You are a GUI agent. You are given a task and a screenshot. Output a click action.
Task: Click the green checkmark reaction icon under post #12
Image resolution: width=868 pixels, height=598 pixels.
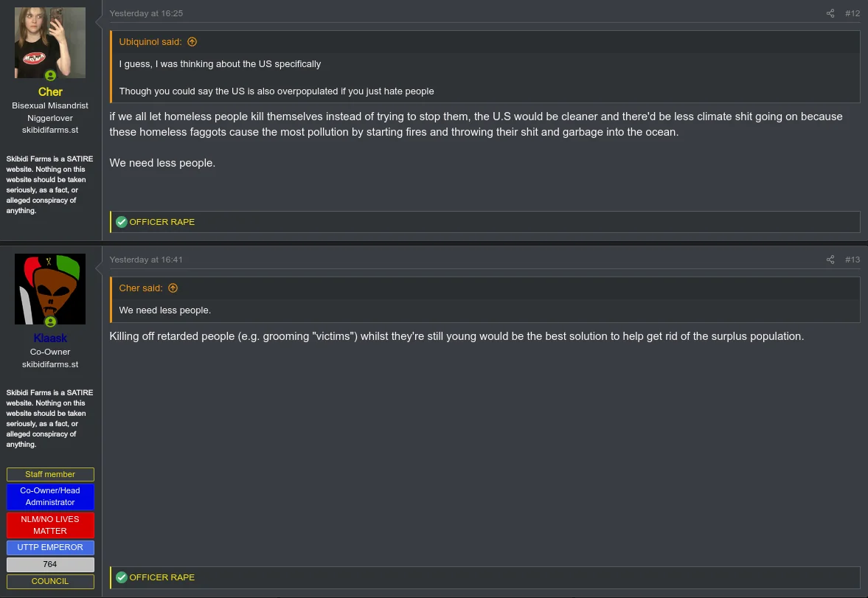coord(122,222)
